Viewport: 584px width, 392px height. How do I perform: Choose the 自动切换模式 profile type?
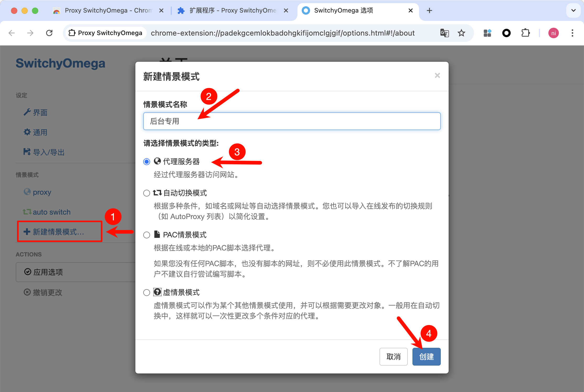147,193
